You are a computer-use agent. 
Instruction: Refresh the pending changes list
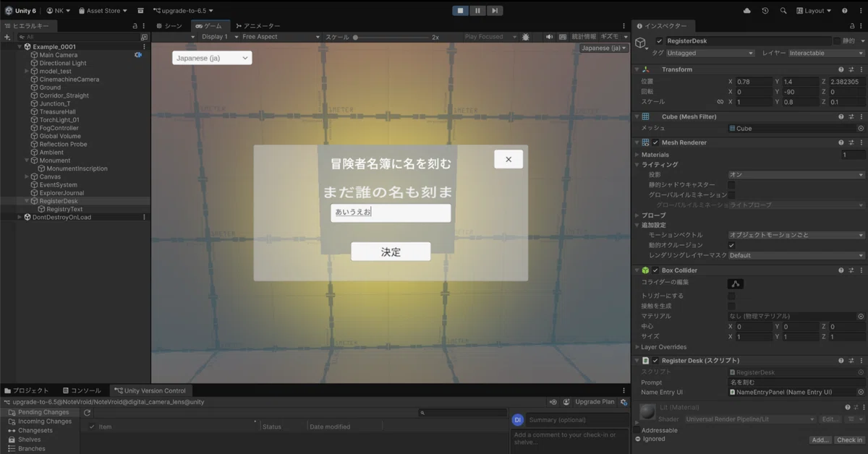pos(87,413)
